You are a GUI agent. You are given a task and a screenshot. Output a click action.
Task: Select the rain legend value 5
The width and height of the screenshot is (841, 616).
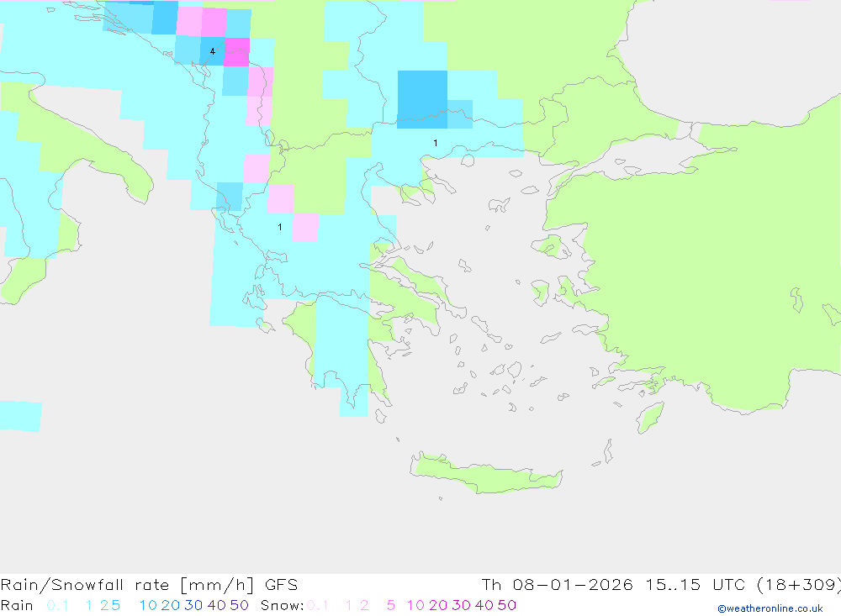116,605
